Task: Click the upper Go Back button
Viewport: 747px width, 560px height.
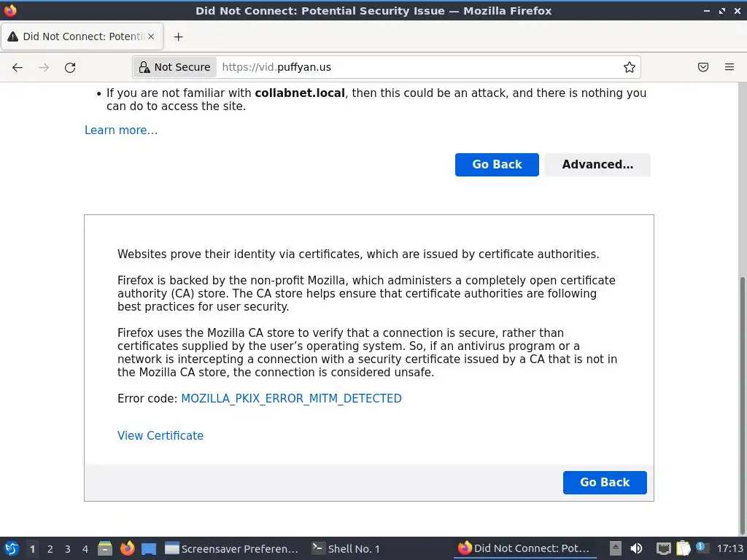Action: point(497,165)
